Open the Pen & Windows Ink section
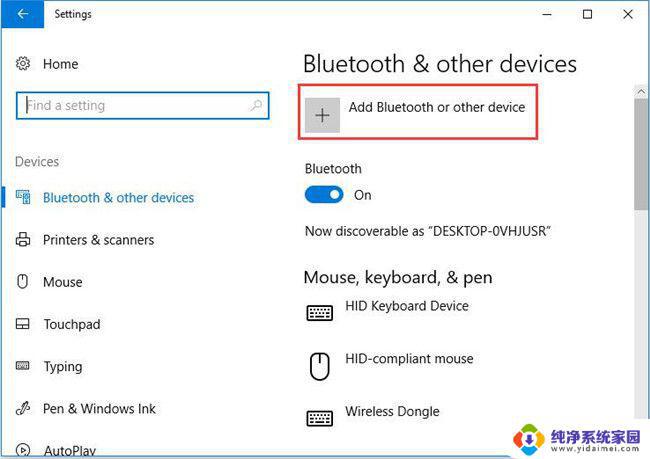650x459 pixels. [99, 408]
